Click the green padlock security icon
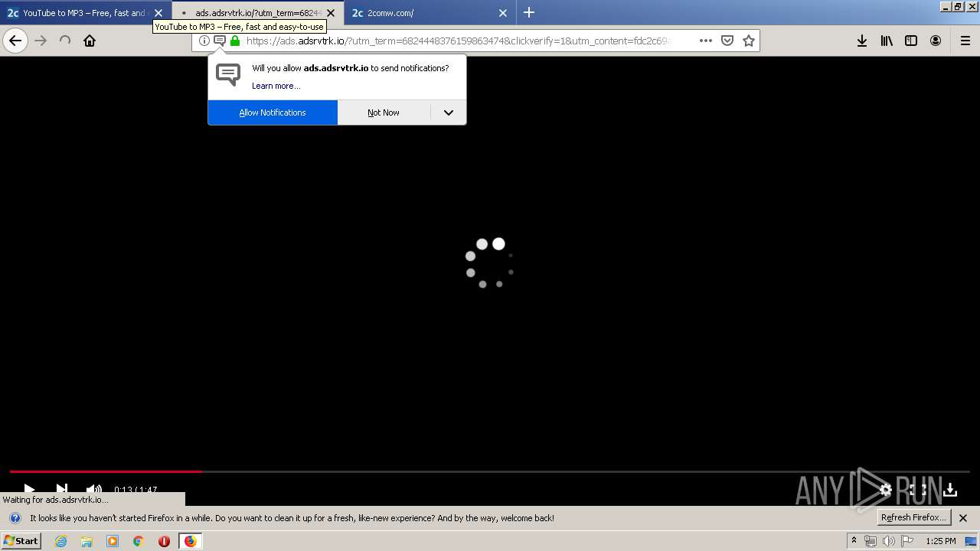This screenshot has width=980, height=551. click(235, 41)
